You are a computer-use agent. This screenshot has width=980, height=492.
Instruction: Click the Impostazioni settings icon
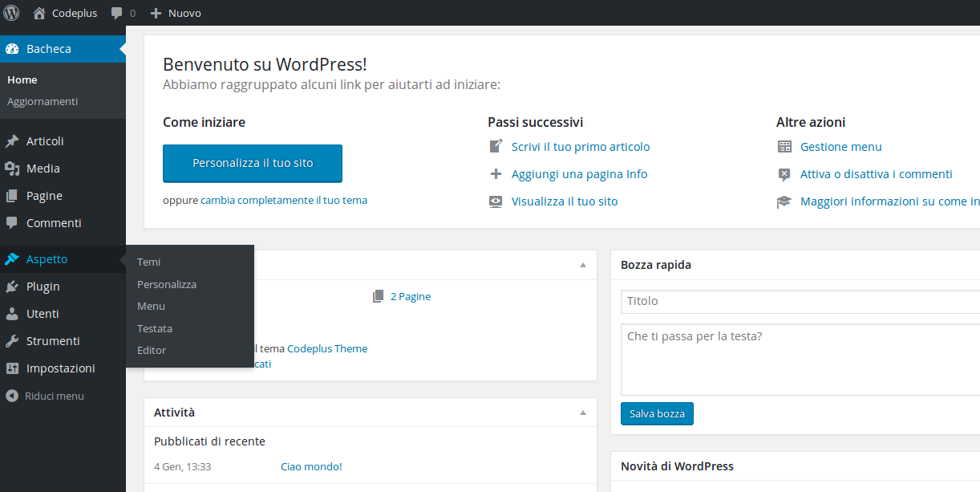tap(12, 368)
